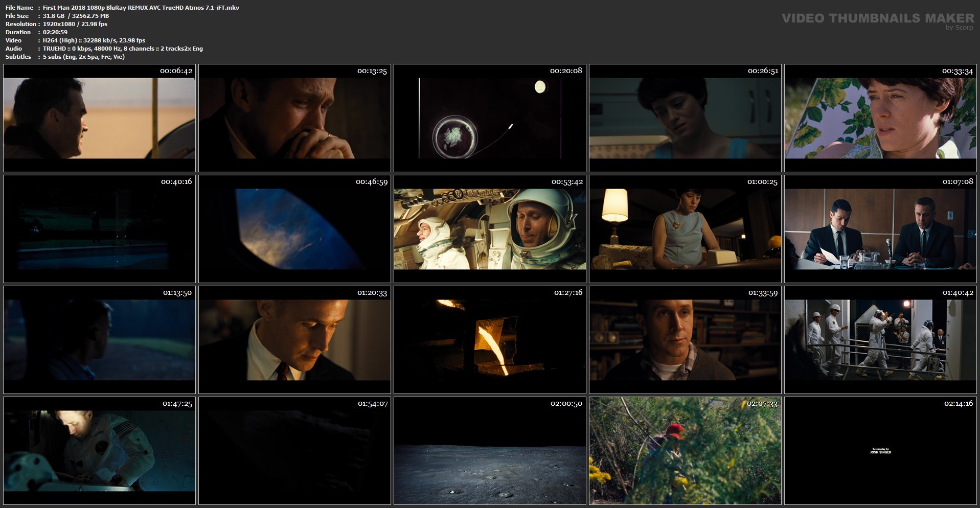980x508 pixels.
Task: Click the 'File Name' label
Action: 19,8
